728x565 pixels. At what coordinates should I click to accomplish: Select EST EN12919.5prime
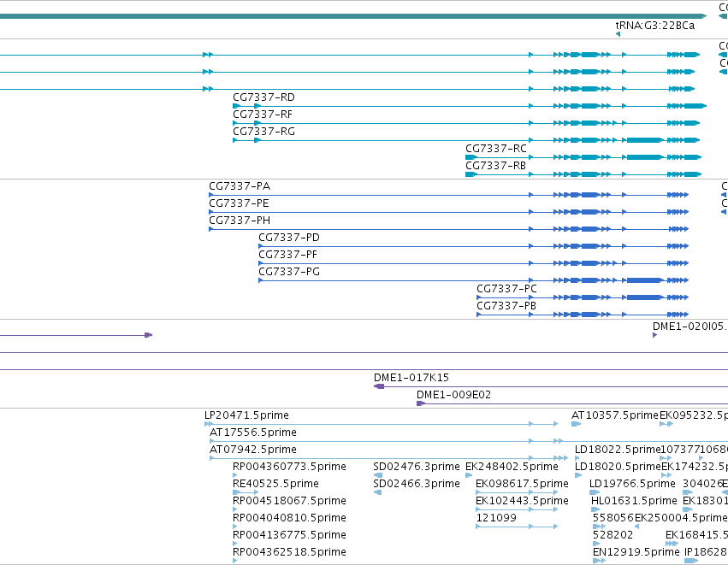click(x=636, y=552)
